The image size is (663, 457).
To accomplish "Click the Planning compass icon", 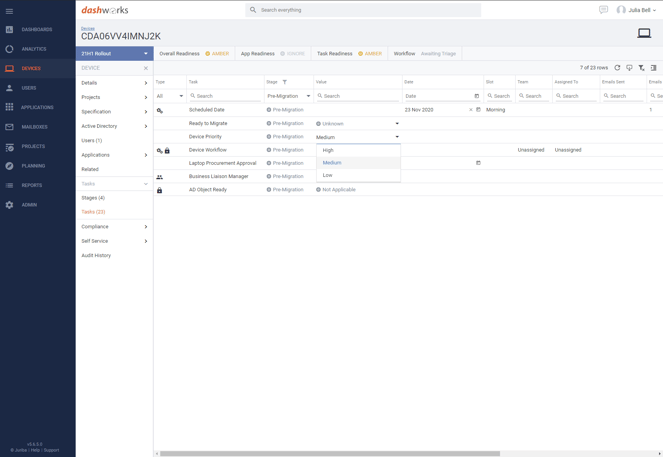I will [9, 166].
